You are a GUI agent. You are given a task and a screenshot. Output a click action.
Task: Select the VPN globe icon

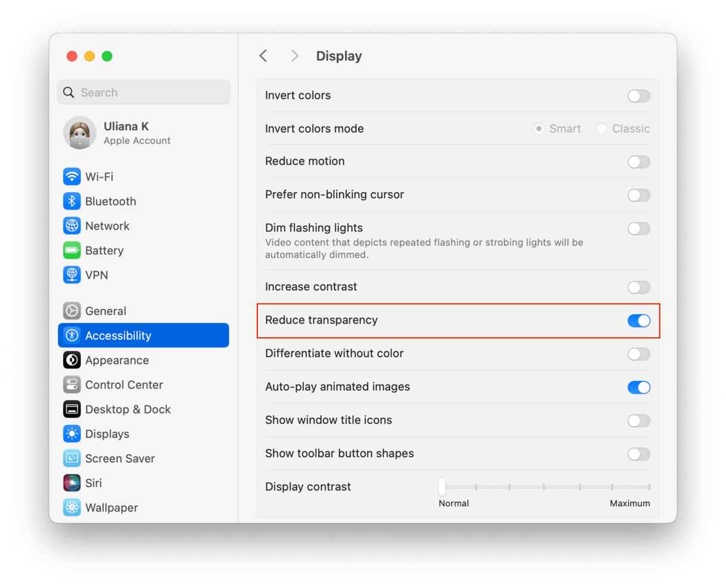click(72, 275)
